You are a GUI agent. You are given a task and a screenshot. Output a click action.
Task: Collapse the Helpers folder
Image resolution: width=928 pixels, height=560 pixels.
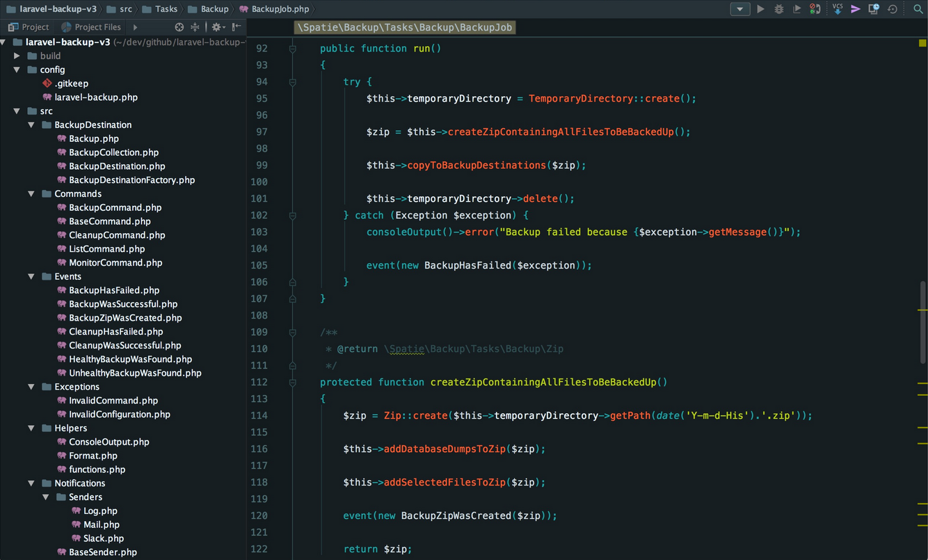click(31, 429)
